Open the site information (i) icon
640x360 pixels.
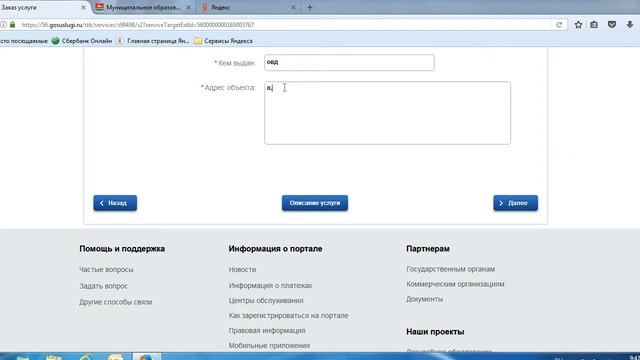pyautogui.click(x=3, y=25)
